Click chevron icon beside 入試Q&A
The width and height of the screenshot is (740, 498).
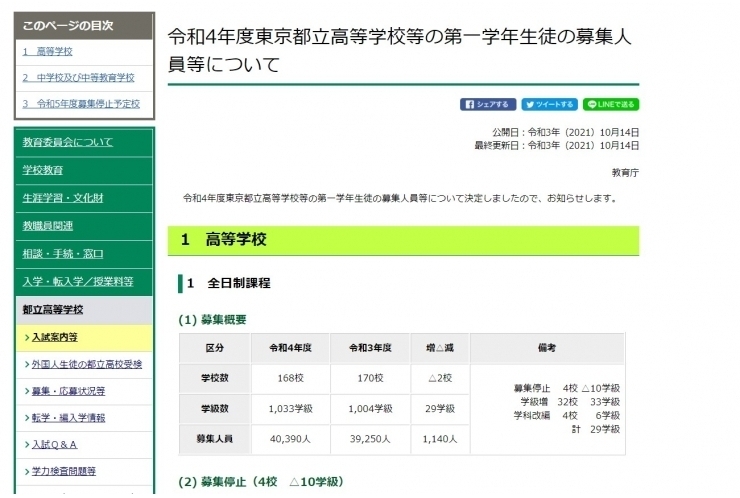(x=27, y=445)
